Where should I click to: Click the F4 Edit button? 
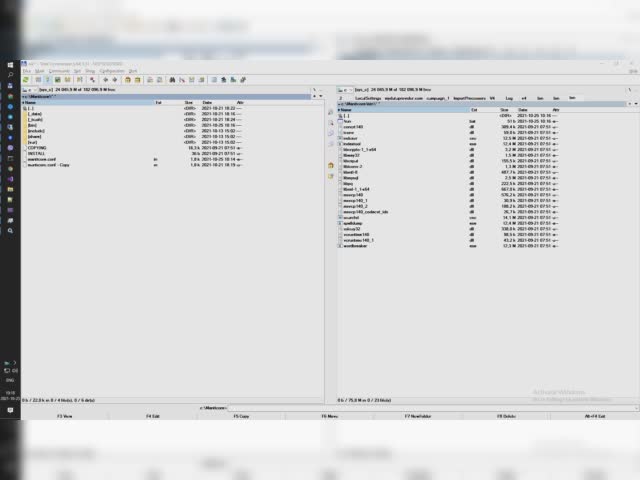point(153,416)
